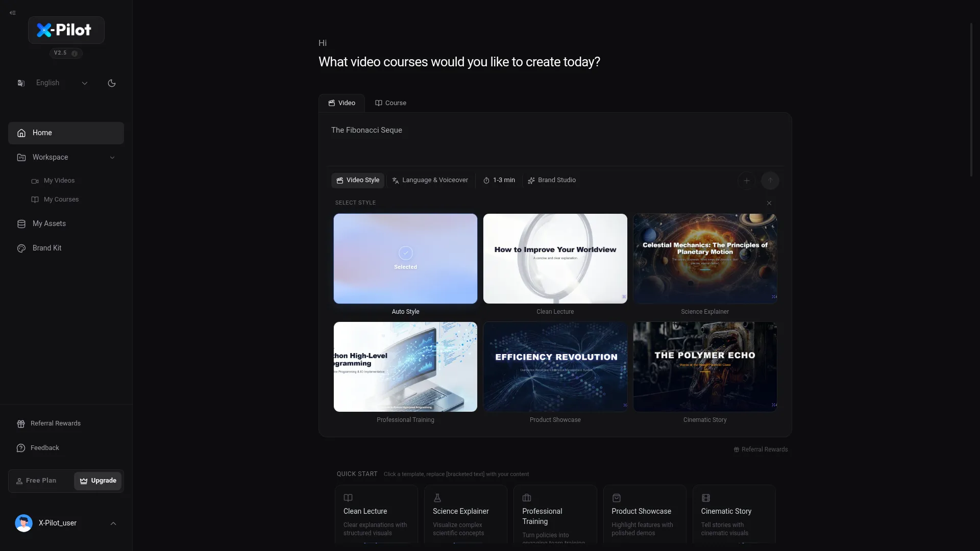Open Language & Voiceover options
980x551 pixels.
click(430, 181)
